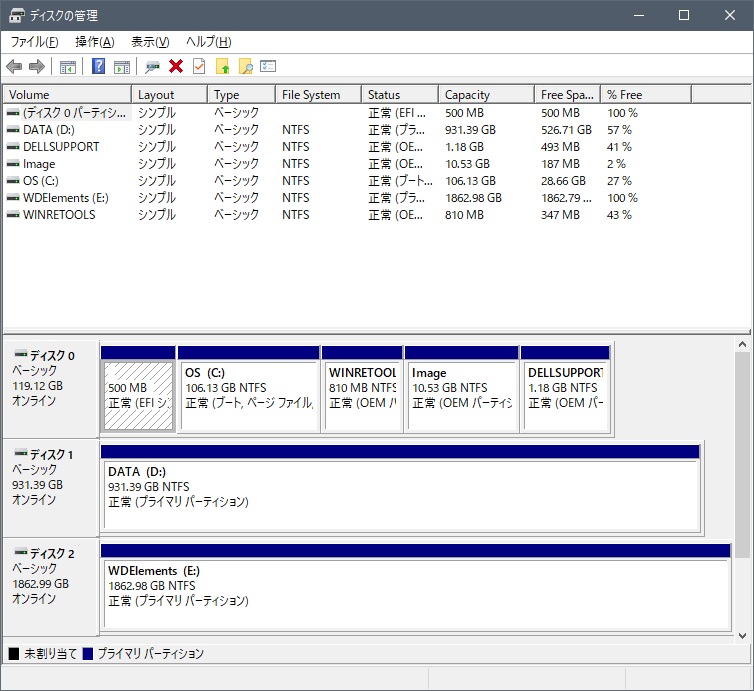
Task: Click the drive icon beside WINRETOOLS
Action: [13, 214]
